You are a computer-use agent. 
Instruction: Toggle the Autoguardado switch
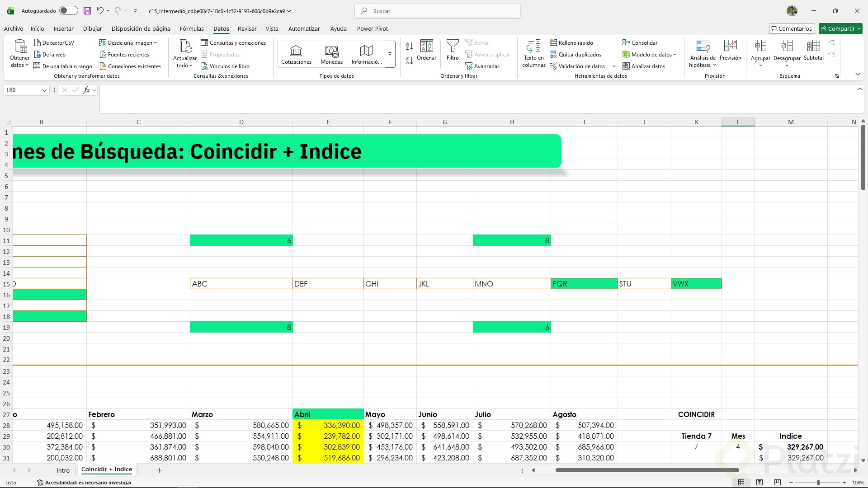[68, 11]
